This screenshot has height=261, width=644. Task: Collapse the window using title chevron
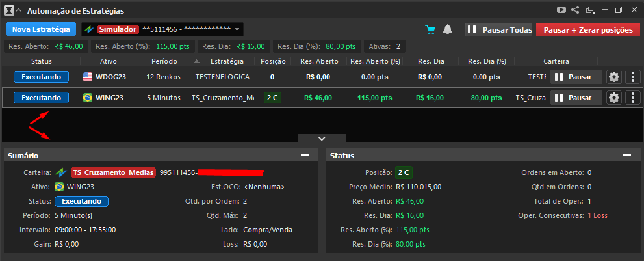pyautogui.click(x=18, y=11)
